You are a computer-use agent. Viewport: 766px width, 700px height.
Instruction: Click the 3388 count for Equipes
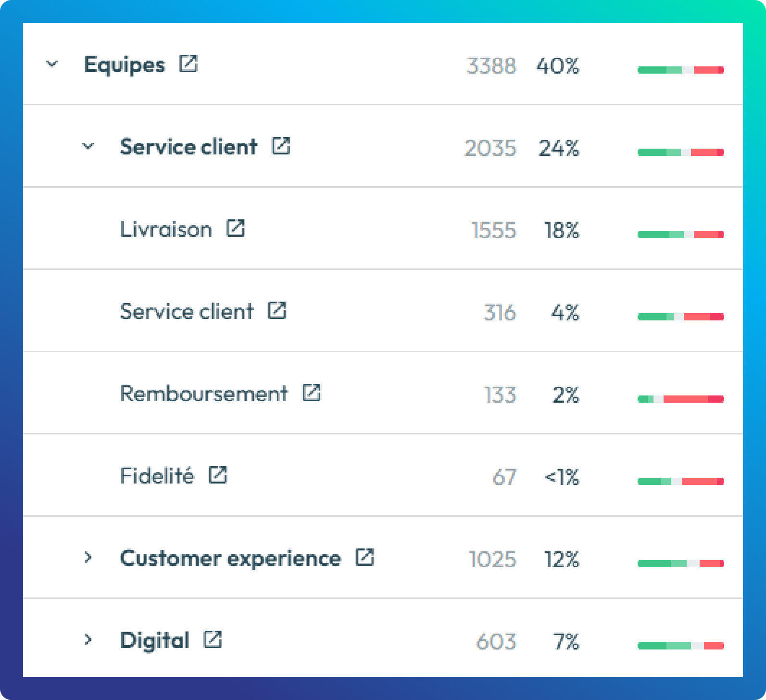(x=491, y=66)
